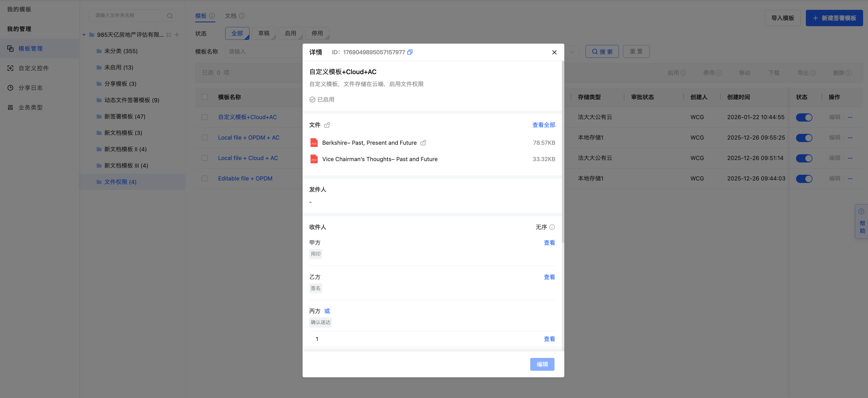
Task: Click the 编辑 button in detail dialog
Action: pyautogui.click(x=542, y=364)
